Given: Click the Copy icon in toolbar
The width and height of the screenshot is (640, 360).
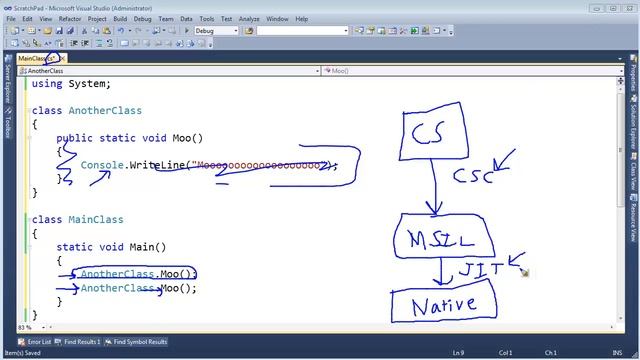Looking at the screenshot, I should [x=96, y=31].
